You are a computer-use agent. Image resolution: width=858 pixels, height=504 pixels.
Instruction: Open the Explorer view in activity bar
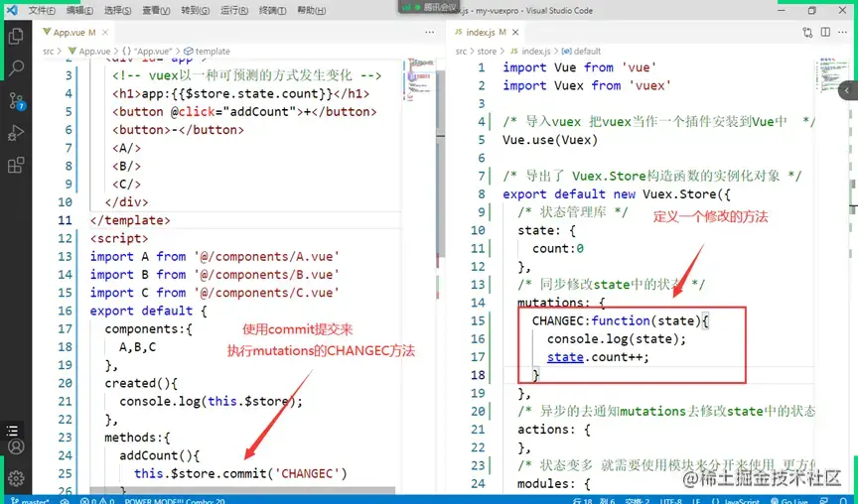pyautogui.click(x=16, y=36)
